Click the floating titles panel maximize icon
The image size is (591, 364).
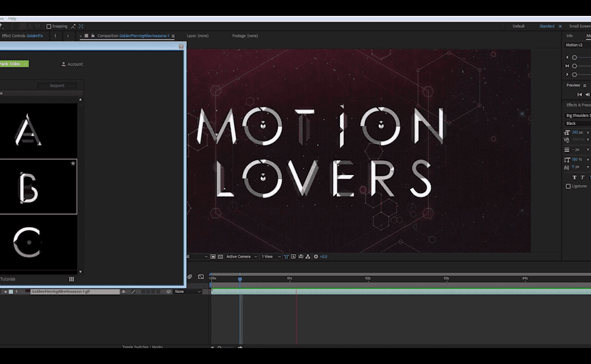181,47
